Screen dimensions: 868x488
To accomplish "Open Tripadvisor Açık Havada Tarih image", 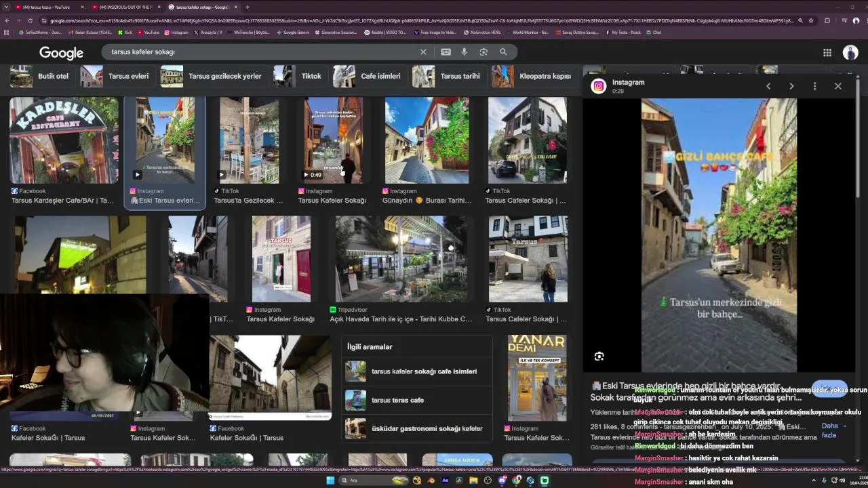I will pos(401,259).
